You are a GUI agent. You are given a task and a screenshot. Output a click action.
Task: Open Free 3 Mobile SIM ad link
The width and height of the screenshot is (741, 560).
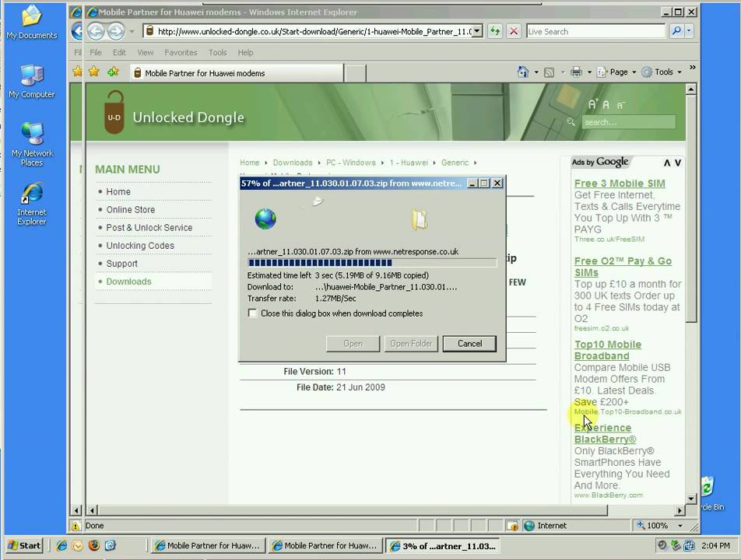pos(620,184)
